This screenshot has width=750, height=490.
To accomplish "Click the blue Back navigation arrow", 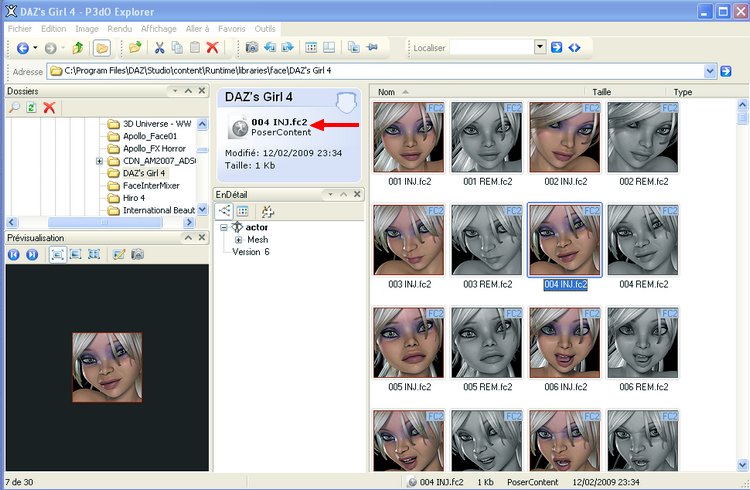I will coord(22,48).
